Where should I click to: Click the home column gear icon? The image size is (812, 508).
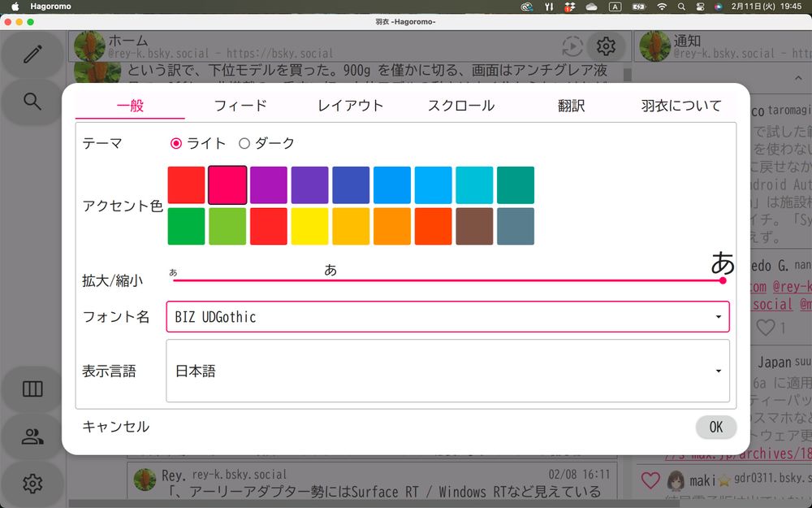coord(606,46)
